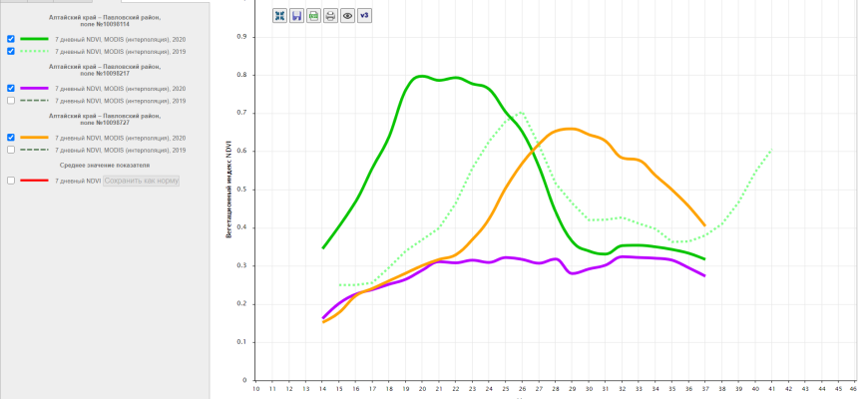This screenshot has width=868, height=399.
Task: Enable the red average NDVI checkbox
Action: (x=11, y=181)
